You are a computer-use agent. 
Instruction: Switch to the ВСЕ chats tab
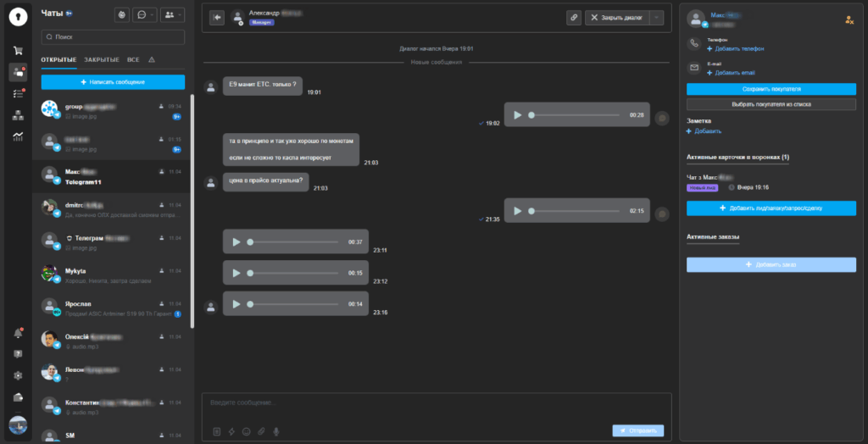point(133,60)
